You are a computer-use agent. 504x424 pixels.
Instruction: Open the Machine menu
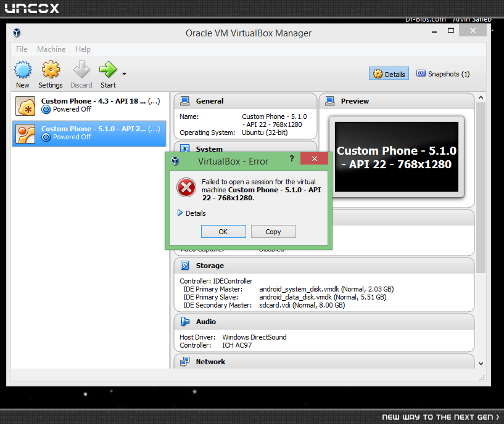(x=51, y=49)
